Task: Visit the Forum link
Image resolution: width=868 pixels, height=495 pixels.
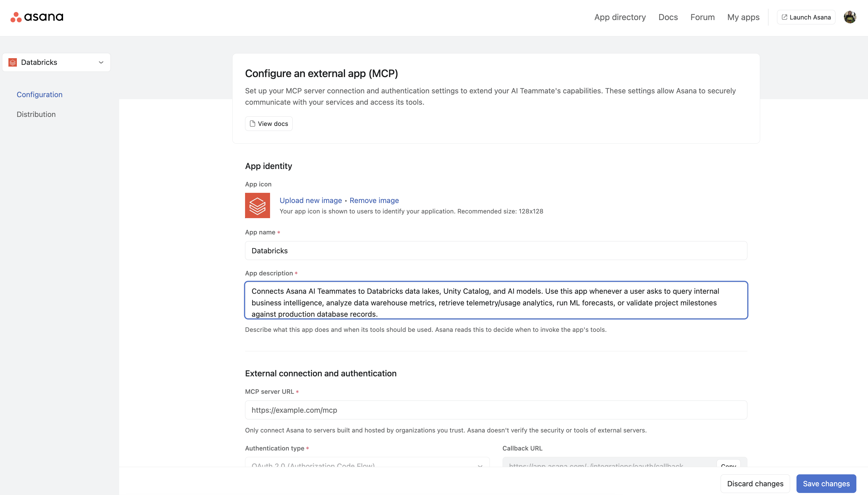Action: pos(702,17)
